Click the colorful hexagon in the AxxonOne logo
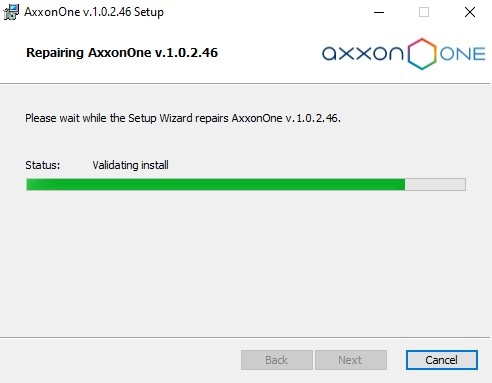The image size is (492, 383). click(x=422, y=54)
